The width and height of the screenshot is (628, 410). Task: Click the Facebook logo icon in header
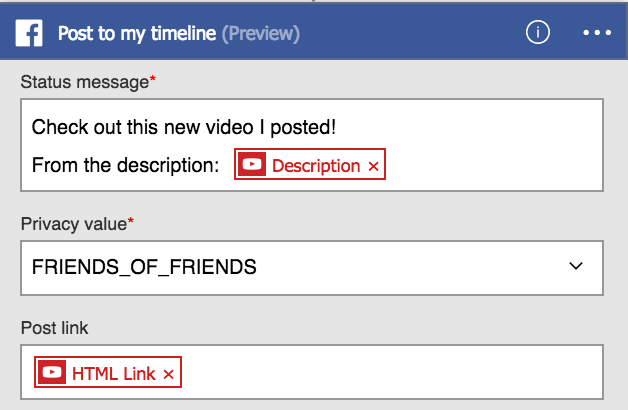[29, 33]
